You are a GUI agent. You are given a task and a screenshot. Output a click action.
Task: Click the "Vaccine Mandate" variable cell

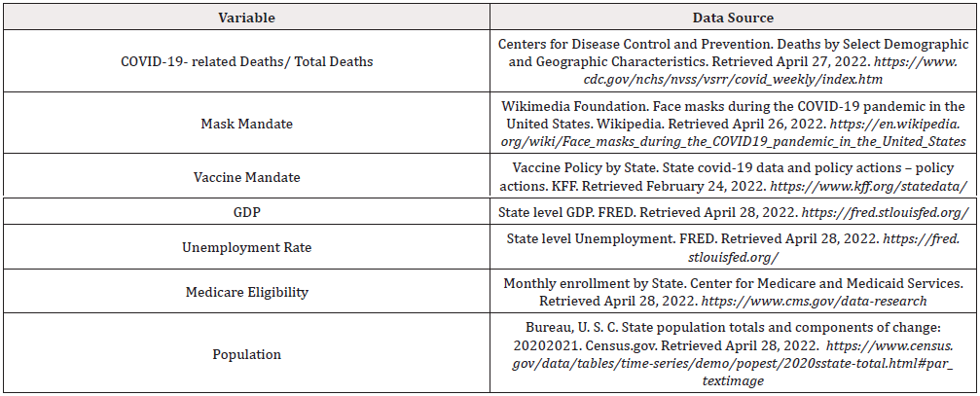tap(246, 177)
